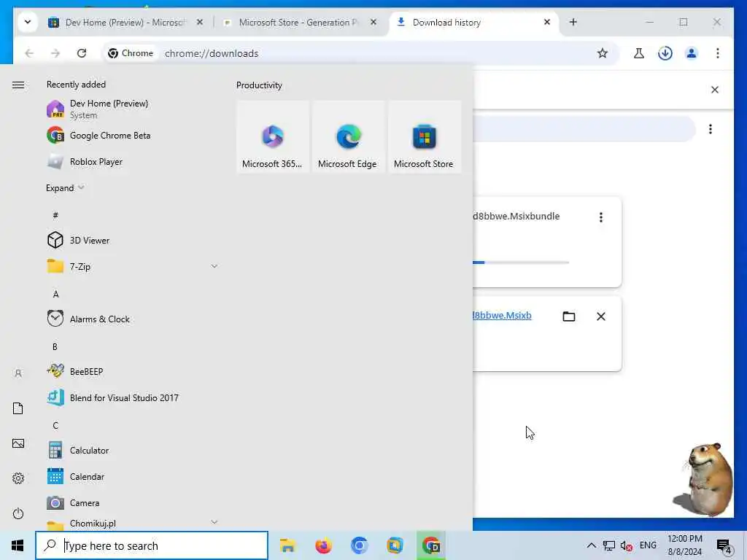The width and height of the screenshot is (747, 560).
Task: Open File Explorer from taskbar
Action: 287,545
